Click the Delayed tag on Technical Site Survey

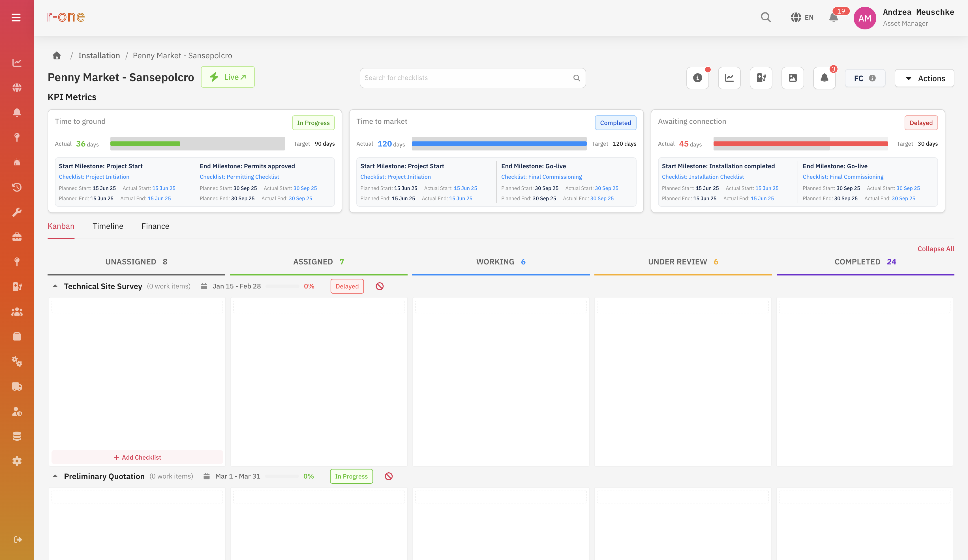pos(347,286)
